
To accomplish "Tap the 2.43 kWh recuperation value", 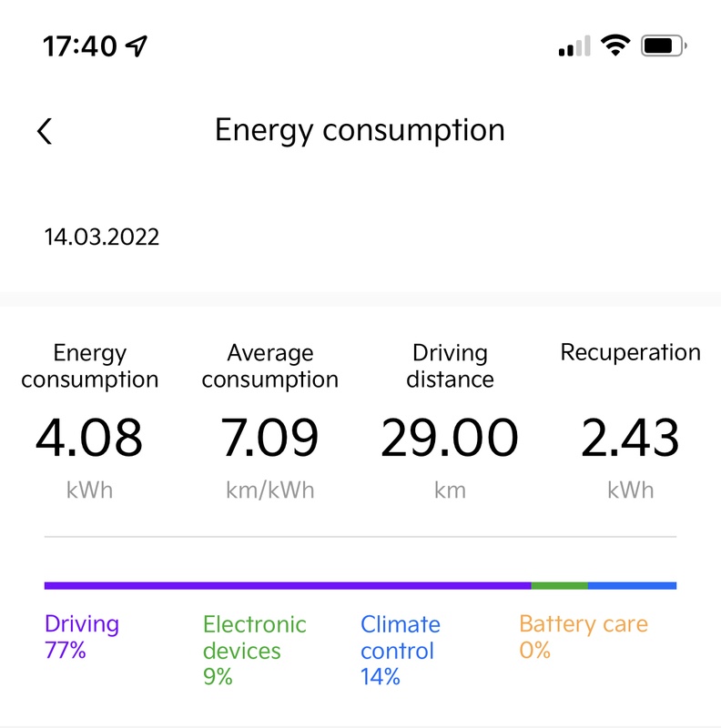I will click(630, 439).
